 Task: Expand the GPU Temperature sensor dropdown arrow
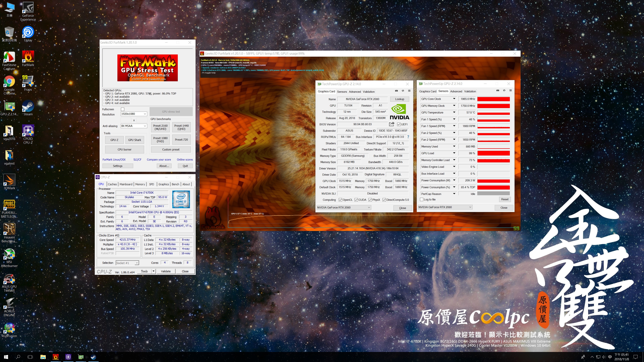454,112
